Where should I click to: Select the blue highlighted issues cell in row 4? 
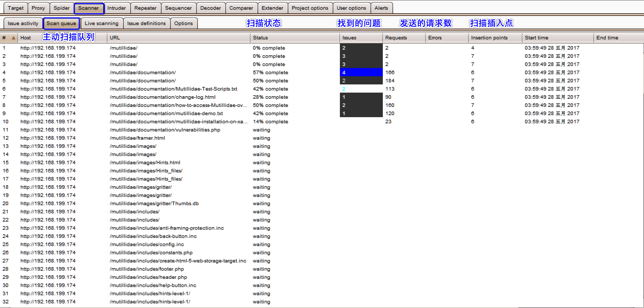pyautogui.click(x=361, y=72)
